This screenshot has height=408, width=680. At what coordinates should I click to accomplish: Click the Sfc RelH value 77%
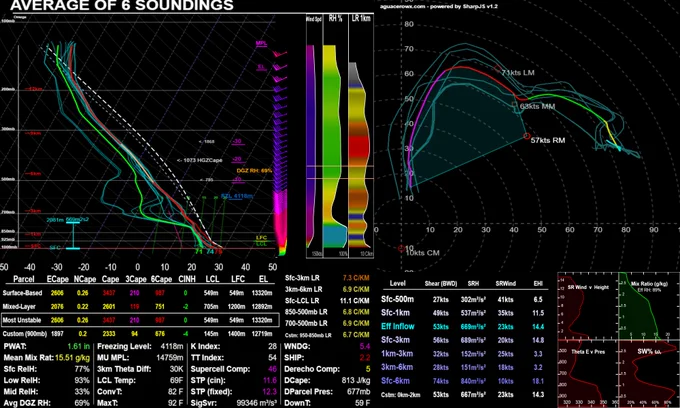tap(82, 369)
